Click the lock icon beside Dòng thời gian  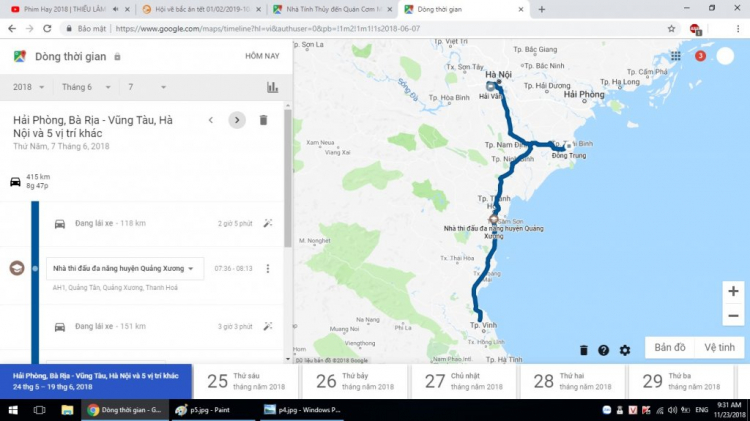(x=117, y=56)
